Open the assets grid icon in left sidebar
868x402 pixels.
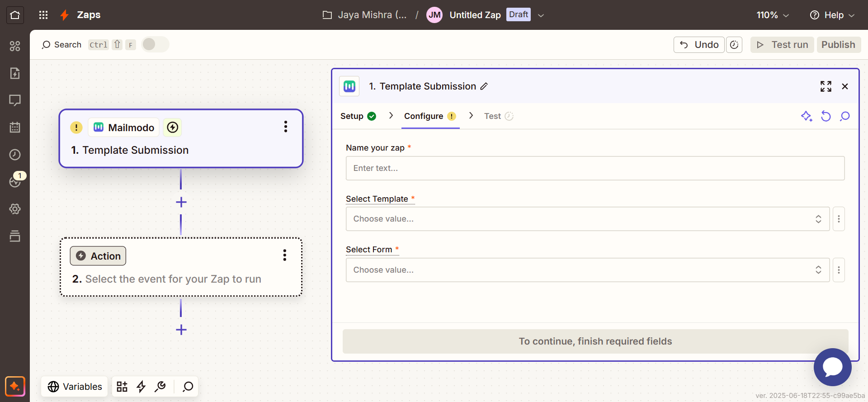[x=15, y=46]
